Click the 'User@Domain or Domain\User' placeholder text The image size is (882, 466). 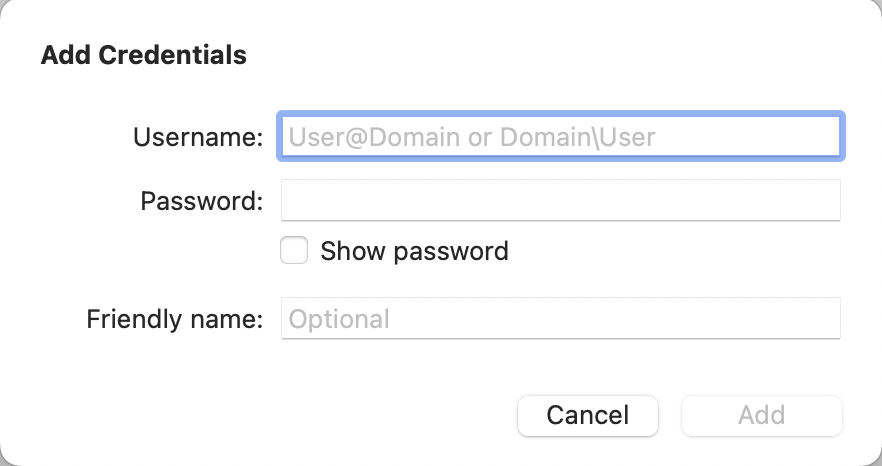[x=472, y=137]
